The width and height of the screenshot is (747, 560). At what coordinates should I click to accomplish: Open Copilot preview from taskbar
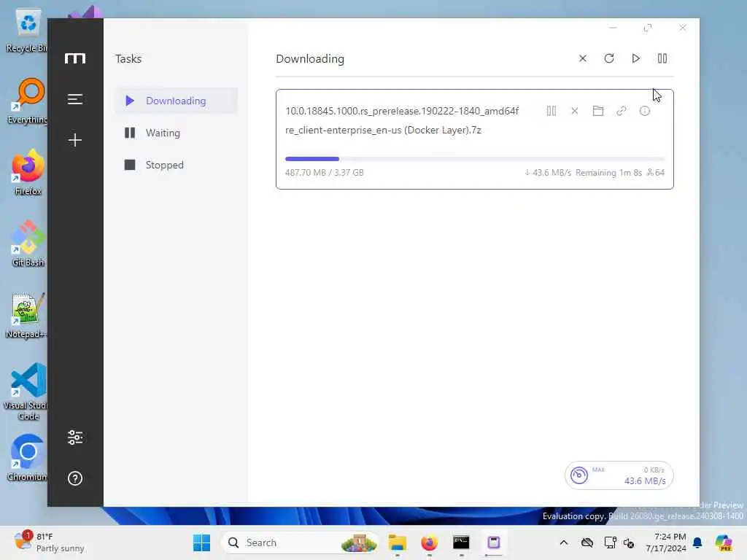point(724,542)
